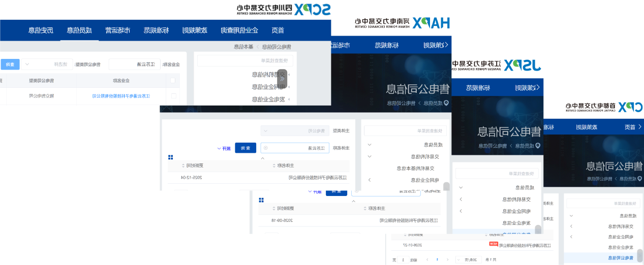Open 政策规则 in the Sichuan nav bar
The image size is (644, 265).
[x=195, y=30]
